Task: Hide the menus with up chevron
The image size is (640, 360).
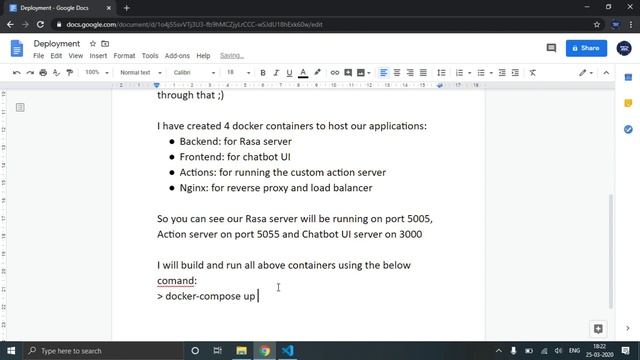Action: coord(606,73)
